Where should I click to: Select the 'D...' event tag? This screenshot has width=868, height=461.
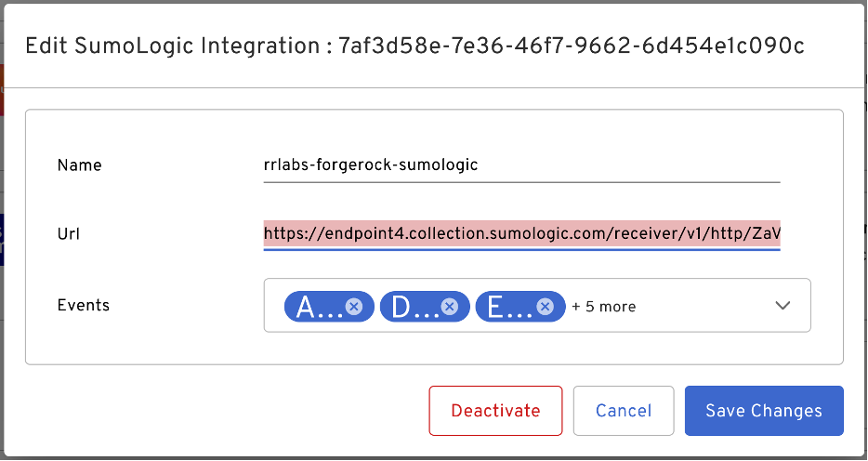tap(410, 307)
